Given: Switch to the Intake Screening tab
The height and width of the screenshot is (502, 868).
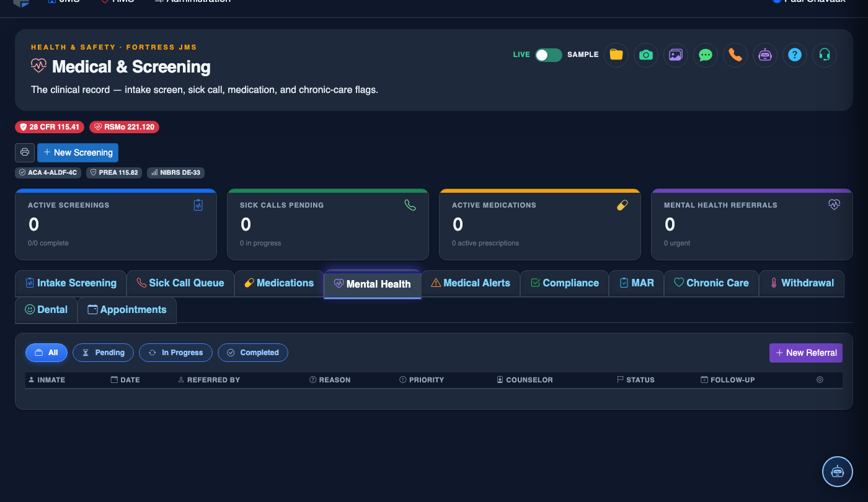Looking at the screenshot, I should click(x=71, y=283).
